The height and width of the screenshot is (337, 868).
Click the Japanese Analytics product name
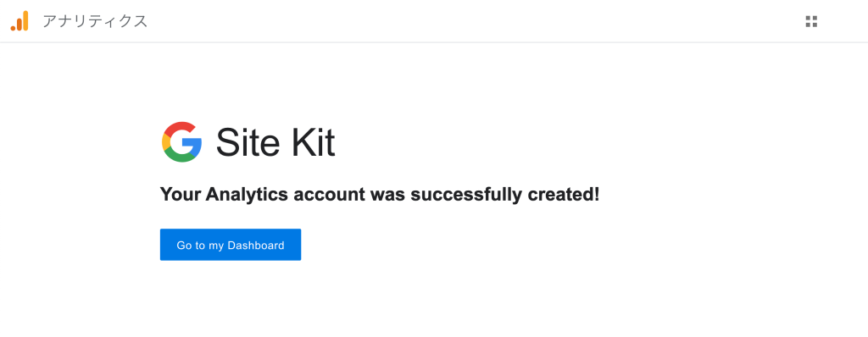pos(95,21)
